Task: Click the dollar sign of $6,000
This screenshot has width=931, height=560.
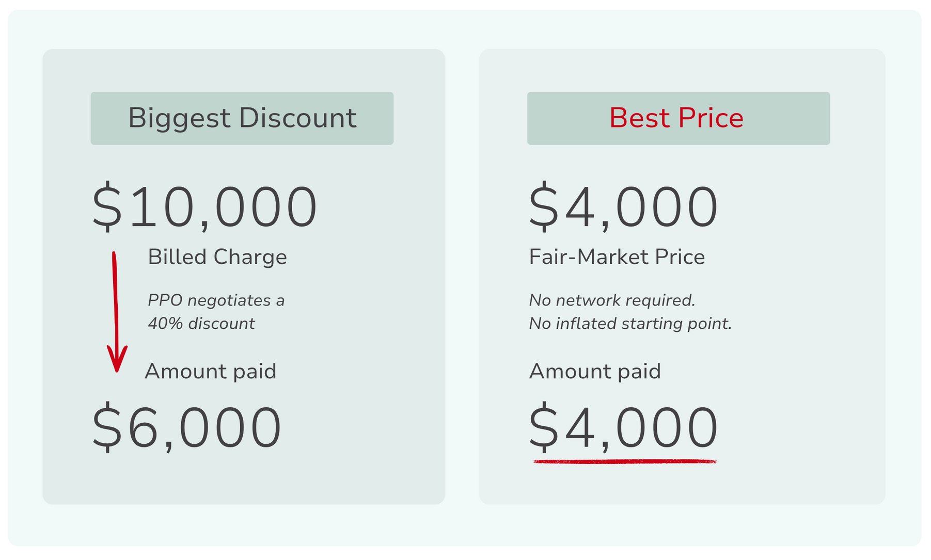Action: (x=107, y=428)
